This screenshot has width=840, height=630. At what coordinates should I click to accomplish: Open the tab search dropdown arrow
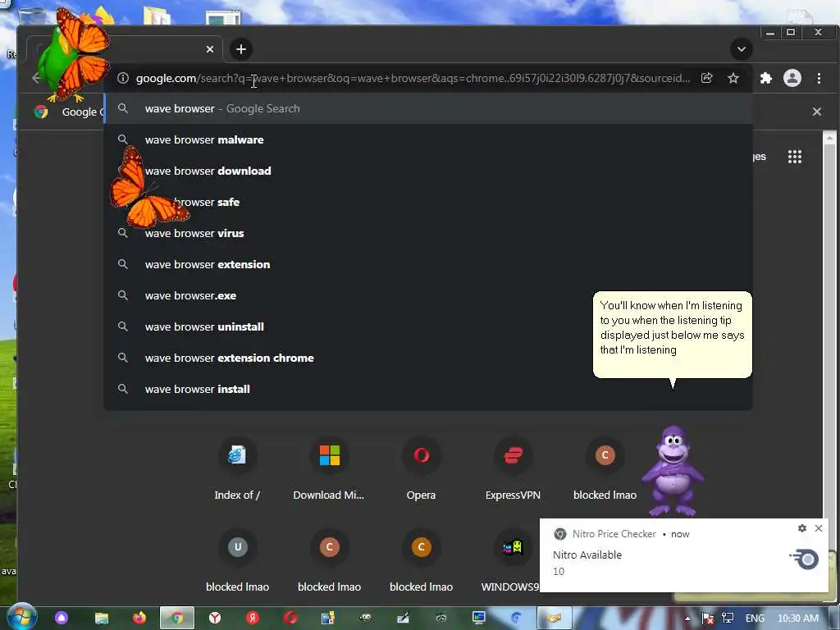point(742,49)
